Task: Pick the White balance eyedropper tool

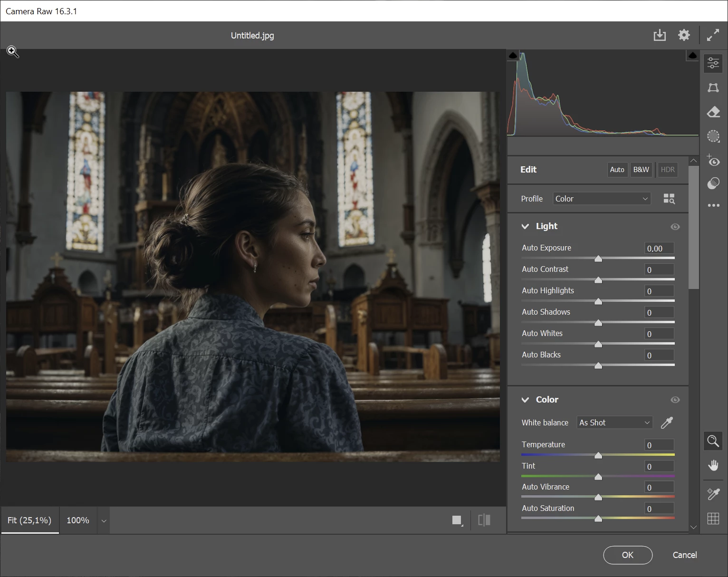Action: click(x=667, y=423)
